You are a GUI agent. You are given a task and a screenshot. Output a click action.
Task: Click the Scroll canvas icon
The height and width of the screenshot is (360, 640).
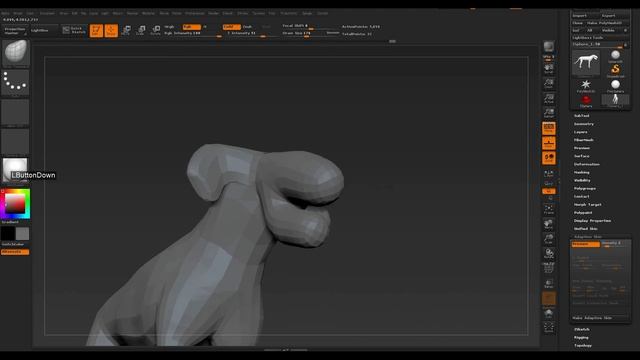(549, 69)
